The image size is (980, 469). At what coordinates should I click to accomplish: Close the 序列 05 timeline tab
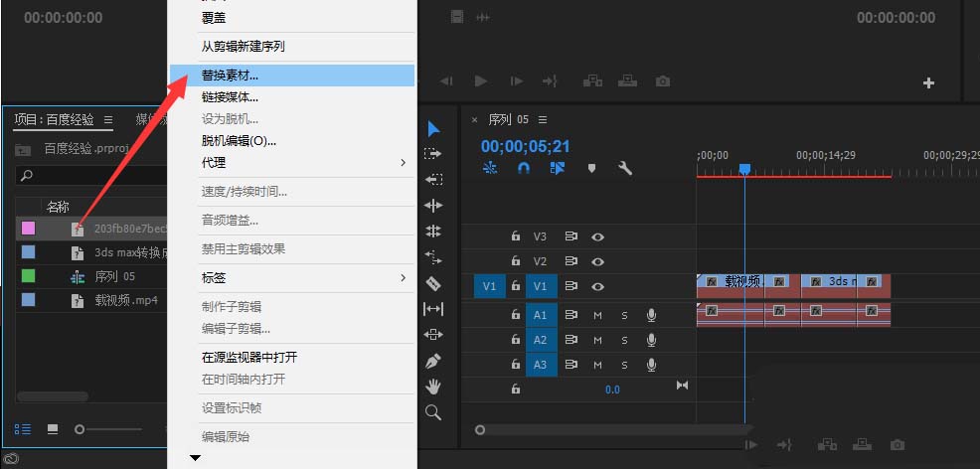(x=474, y=120)
